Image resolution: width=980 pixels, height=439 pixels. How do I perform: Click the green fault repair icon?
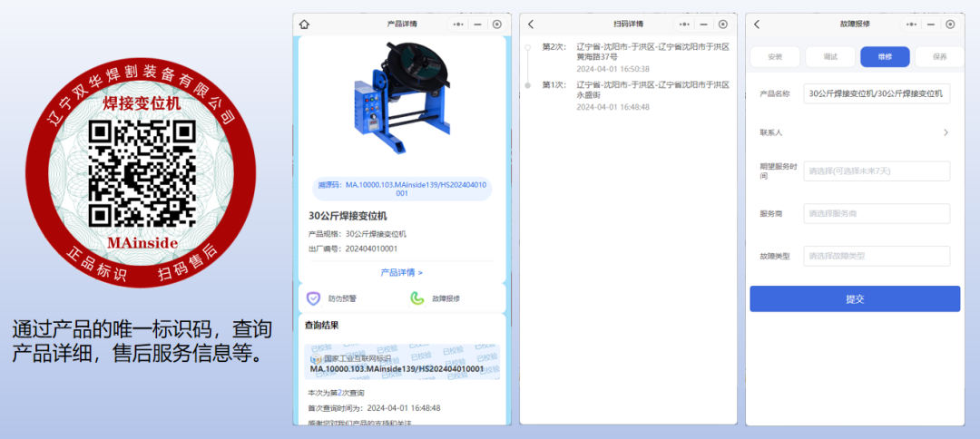coord(416,298)
